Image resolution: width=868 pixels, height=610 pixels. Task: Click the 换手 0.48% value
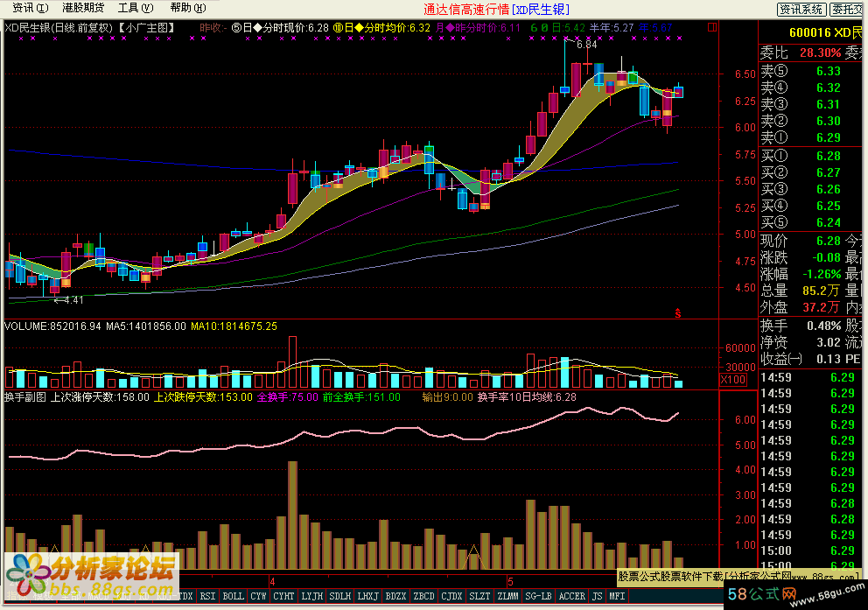click(x=823, y=326)
